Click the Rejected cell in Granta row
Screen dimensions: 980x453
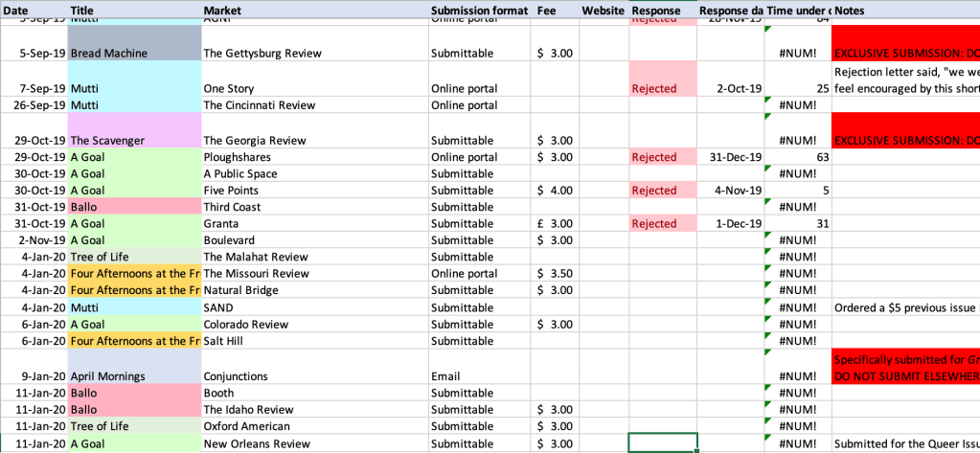point(663,223)
